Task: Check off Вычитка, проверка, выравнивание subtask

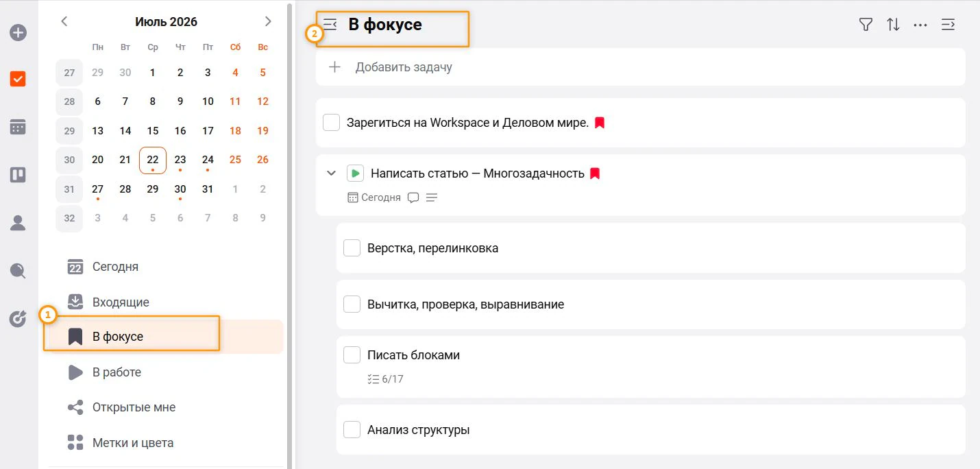Action: pos(352,304)
